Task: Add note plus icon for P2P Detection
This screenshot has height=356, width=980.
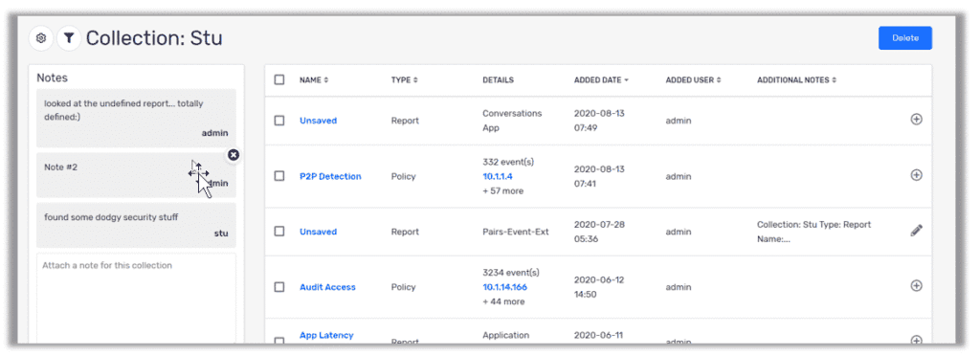Action: tap(916, 175)
